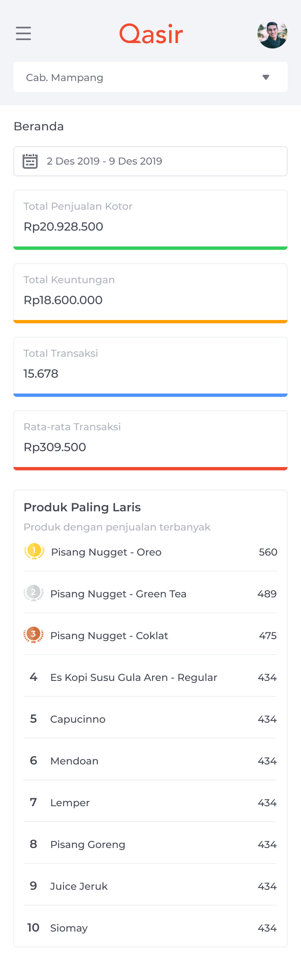Click the Qasir logo in the header
The width and height of the screenshot is (301, 980).
(x=150, y=34)
